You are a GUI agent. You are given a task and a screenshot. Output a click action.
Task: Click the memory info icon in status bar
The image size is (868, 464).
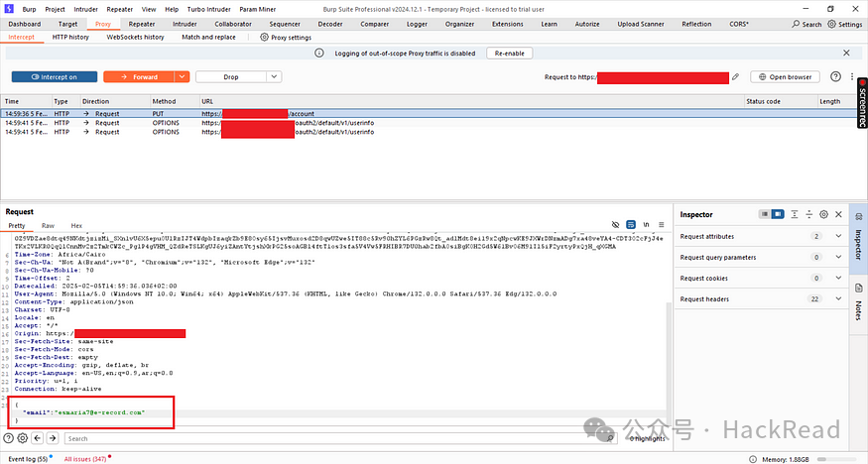pyautogui.click(x=753, y=459)
